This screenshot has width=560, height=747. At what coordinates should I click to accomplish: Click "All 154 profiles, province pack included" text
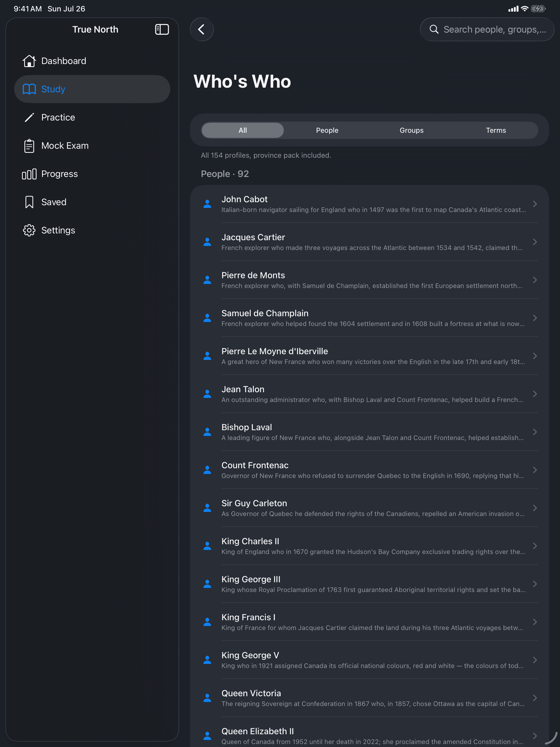coord(266,155)
